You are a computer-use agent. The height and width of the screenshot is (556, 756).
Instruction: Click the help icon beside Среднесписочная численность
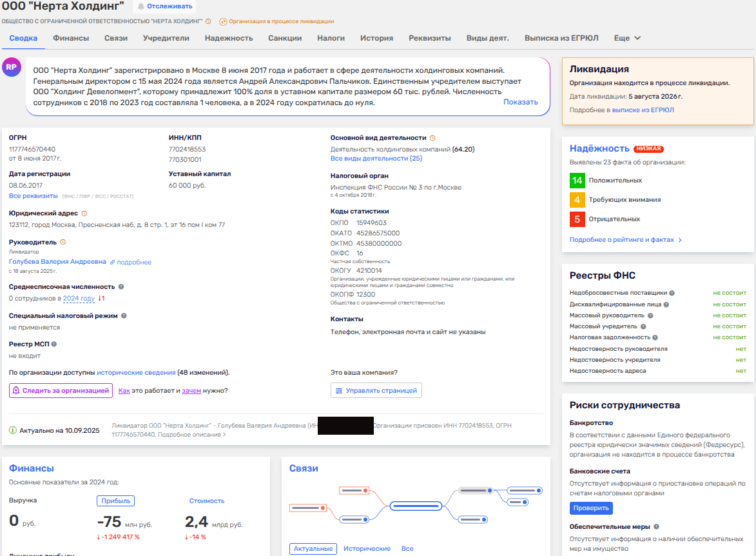tap(121, 287)
